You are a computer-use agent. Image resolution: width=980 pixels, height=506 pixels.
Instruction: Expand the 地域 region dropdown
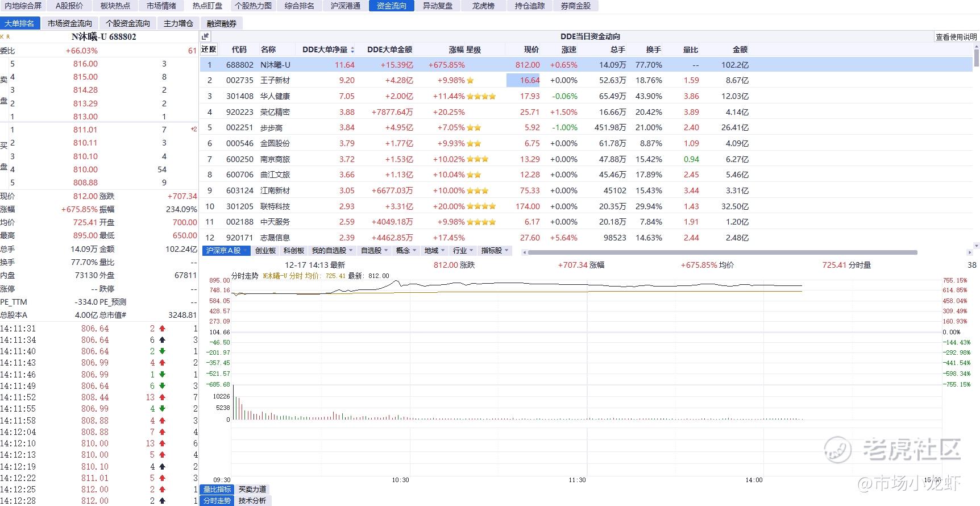coord(434,251)
